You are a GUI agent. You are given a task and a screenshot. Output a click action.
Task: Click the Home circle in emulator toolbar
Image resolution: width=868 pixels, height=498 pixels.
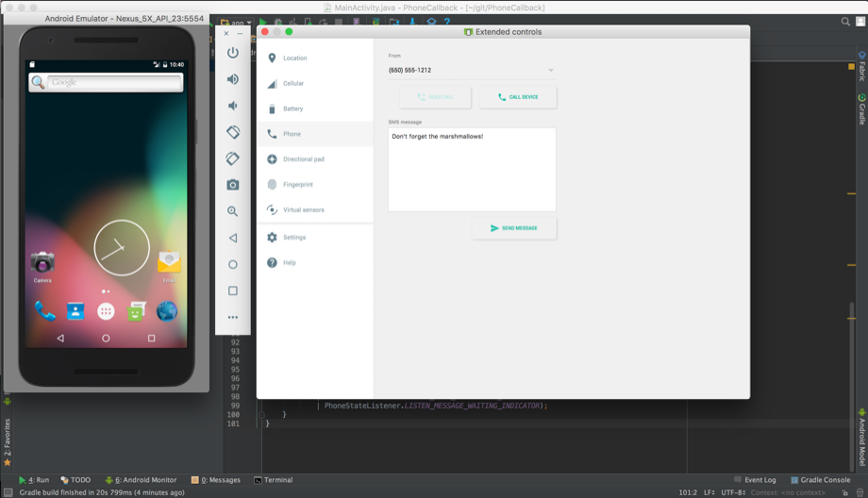[233, 264]
